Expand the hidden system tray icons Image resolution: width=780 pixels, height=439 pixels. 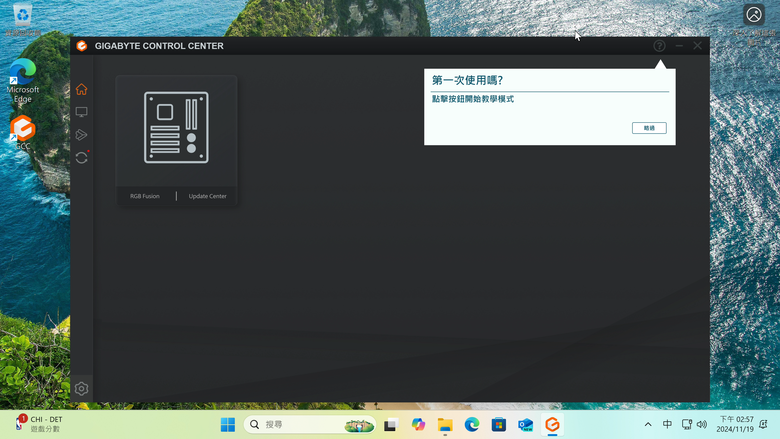click(648, 424)
